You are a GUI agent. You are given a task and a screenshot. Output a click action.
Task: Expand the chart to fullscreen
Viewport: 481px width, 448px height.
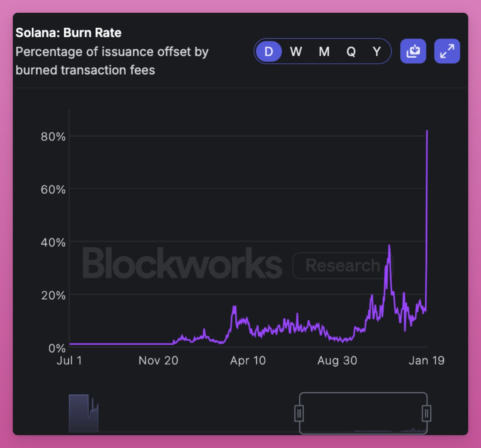(x=447, y=51)
